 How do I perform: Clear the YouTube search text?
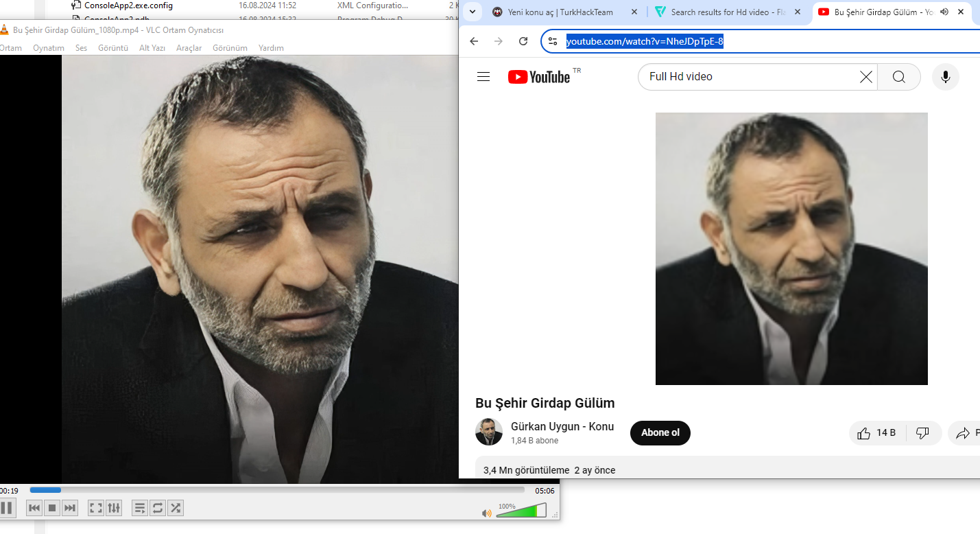(x=866, y=77)
